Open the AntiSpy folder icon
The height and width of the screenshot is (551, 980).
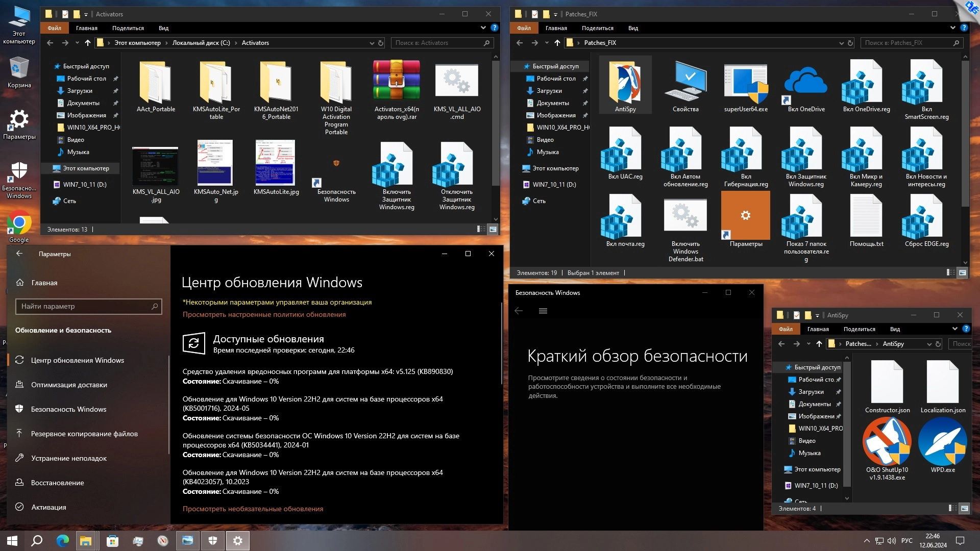coord(625,83)
